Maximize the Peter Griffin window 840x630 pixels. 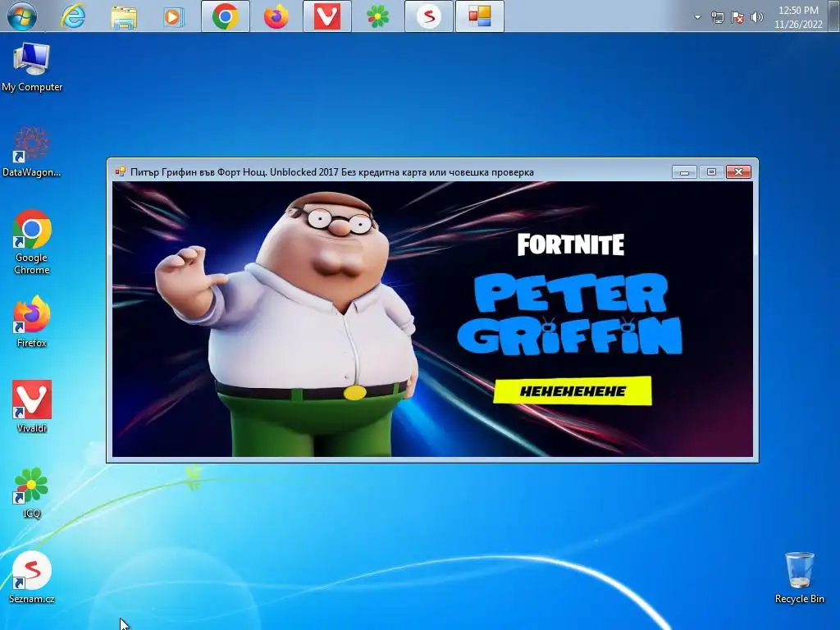711,172
